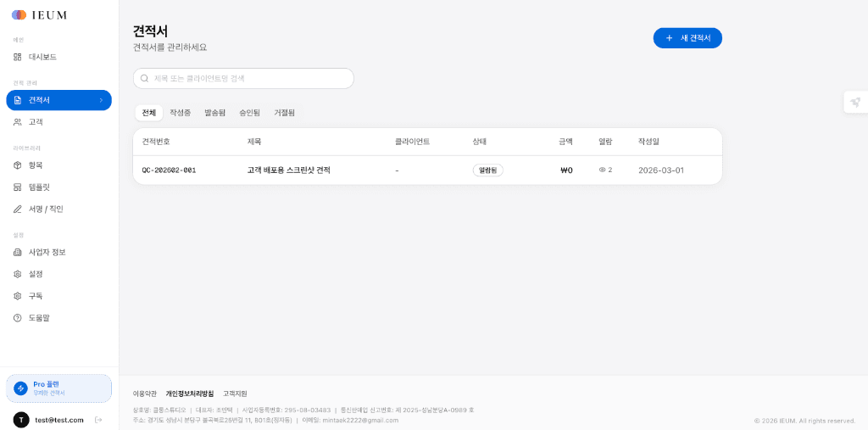Open 고객 배포용 스크린샷 견적 row title
Screen dimensions: 868x430
pos(289,170)
